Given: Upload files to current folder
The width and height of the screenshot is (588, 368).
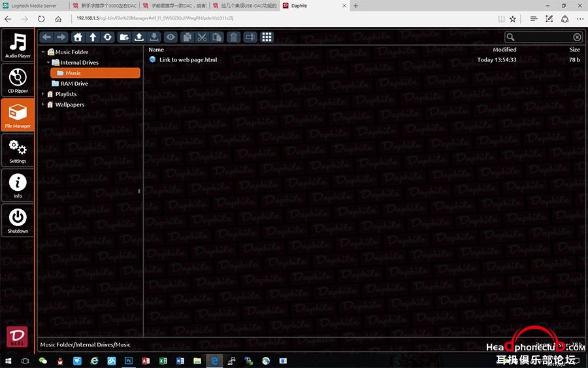Looking at the screenshot, I should coord(139,37).
